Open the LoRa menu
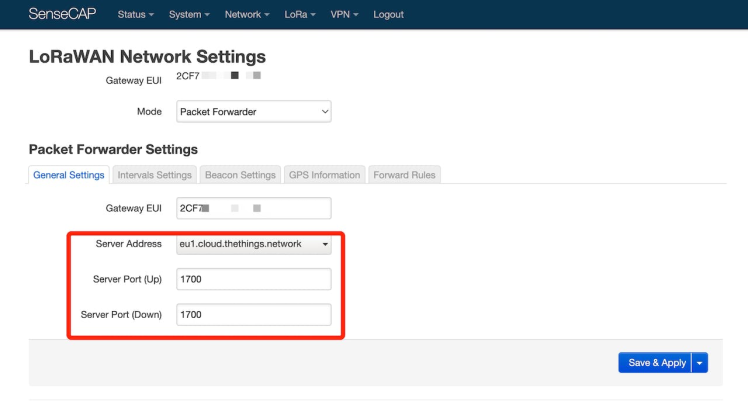 [x=300, y=14]
